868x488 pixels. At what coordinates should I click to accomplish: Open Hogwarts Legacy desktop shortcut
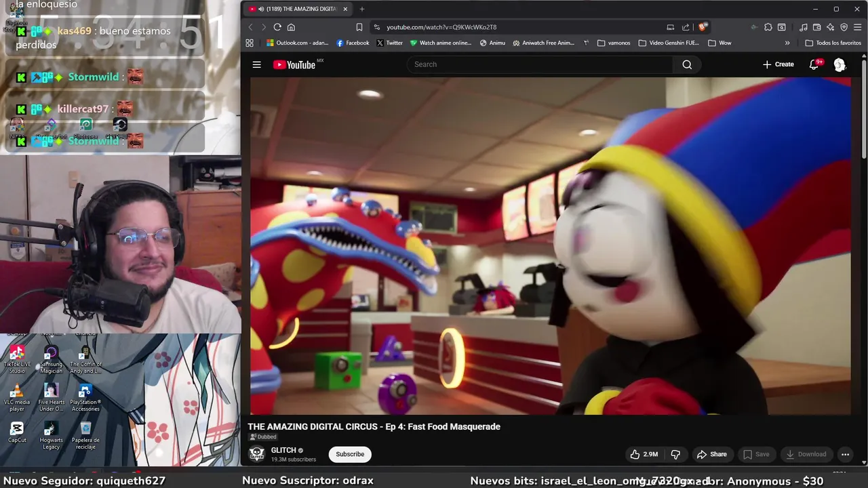click(x=51, y=435)
